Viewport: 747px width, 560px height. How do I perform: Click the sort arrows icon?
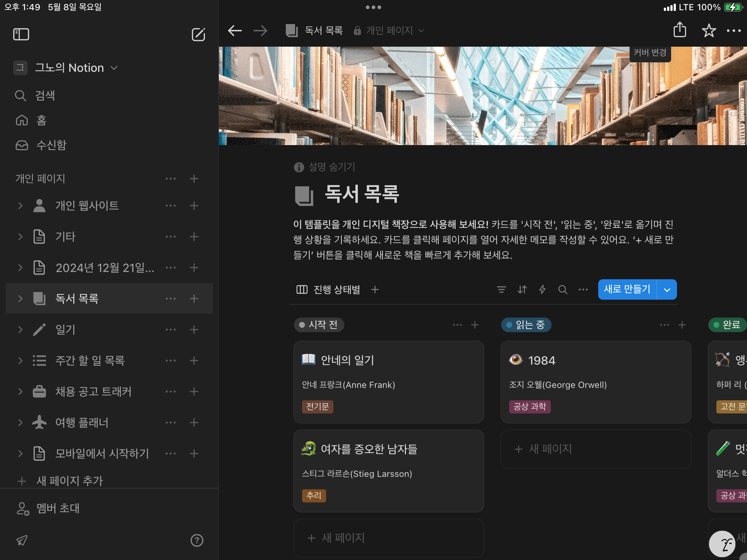(x=522, y=289)
